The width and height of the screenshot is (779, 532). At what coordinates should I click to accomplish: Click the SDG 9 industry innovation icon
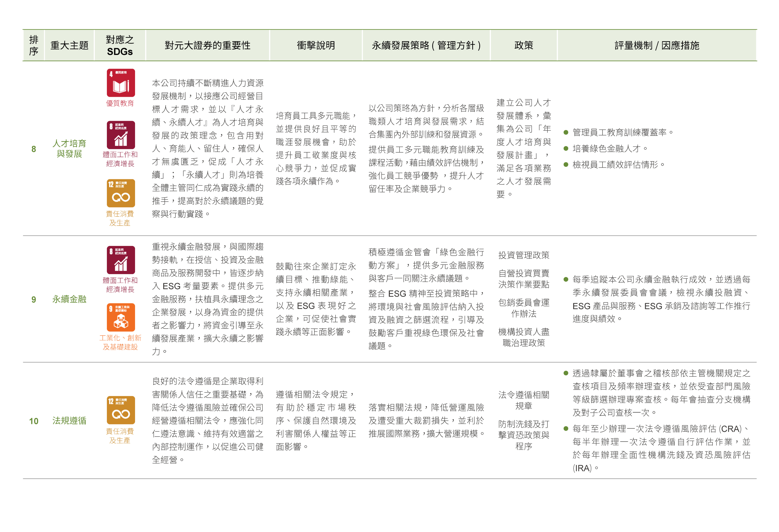click(121, 317)
